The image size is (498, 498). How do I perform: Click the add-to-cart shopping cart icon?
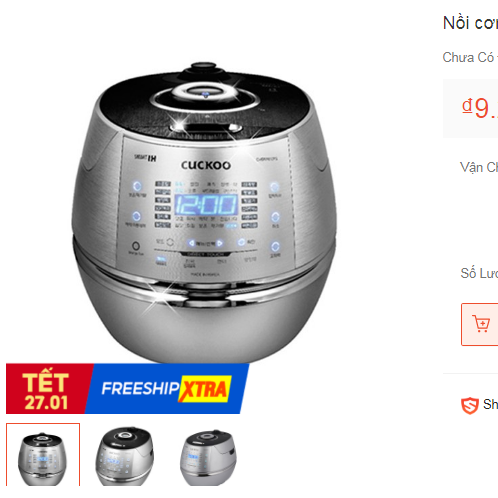481,323
